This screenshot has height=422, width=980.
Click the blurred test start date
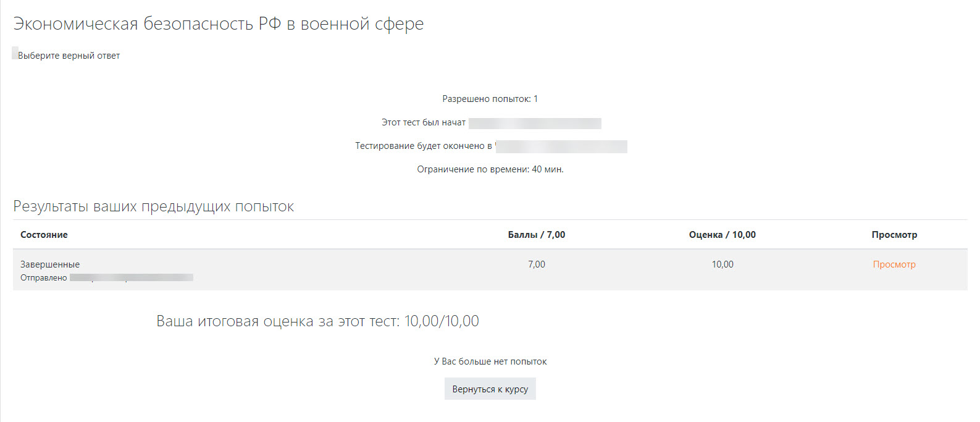click(x=535, y=123)
